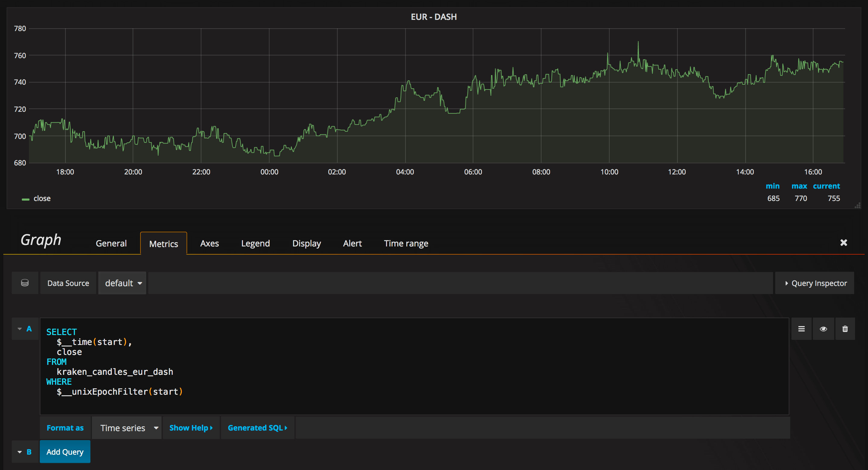
Task: Switch to the Alert tab
Action: 352,243
